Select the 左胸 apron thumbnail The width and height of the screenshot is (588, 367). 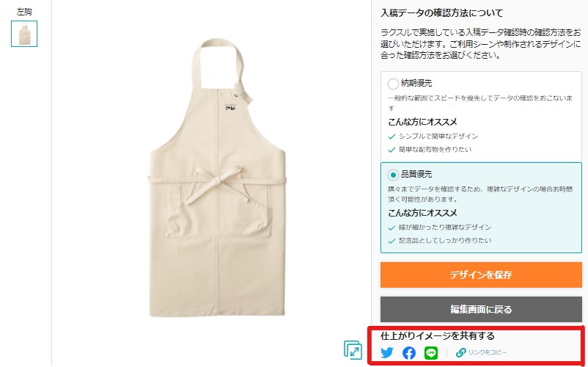(24, 34)
